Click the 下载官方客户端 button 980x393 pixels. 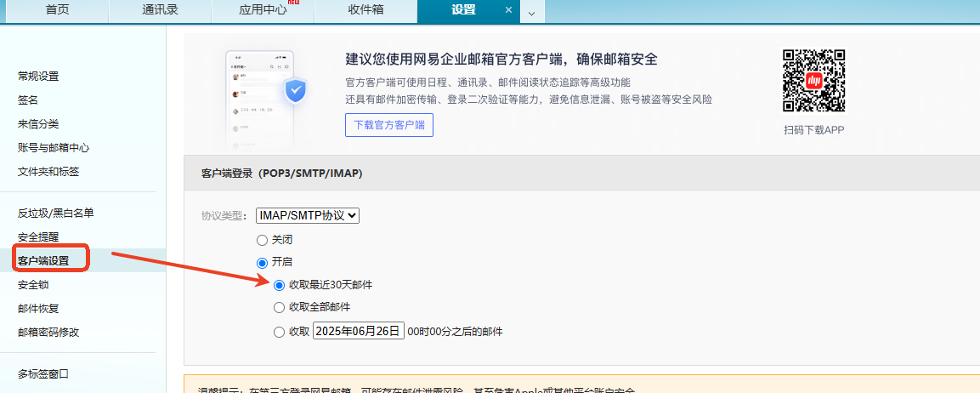click(x=389, y=125)
